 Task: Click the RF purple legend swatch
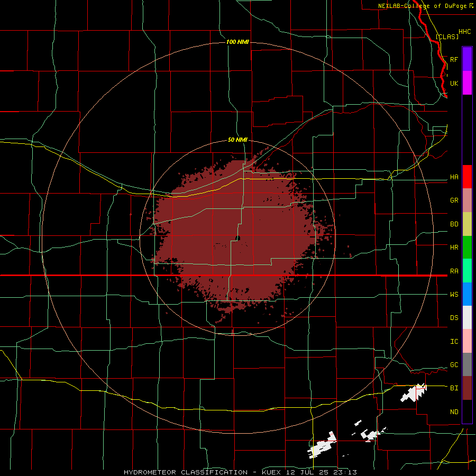tap(467, 59)
